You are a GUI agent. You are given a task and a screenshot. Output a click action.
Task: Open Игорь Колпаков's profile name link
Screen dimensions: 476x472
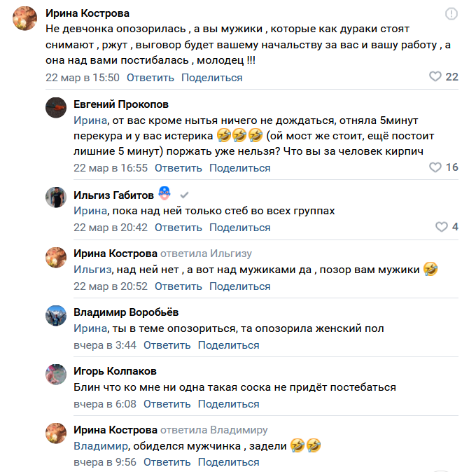[115, 370]
